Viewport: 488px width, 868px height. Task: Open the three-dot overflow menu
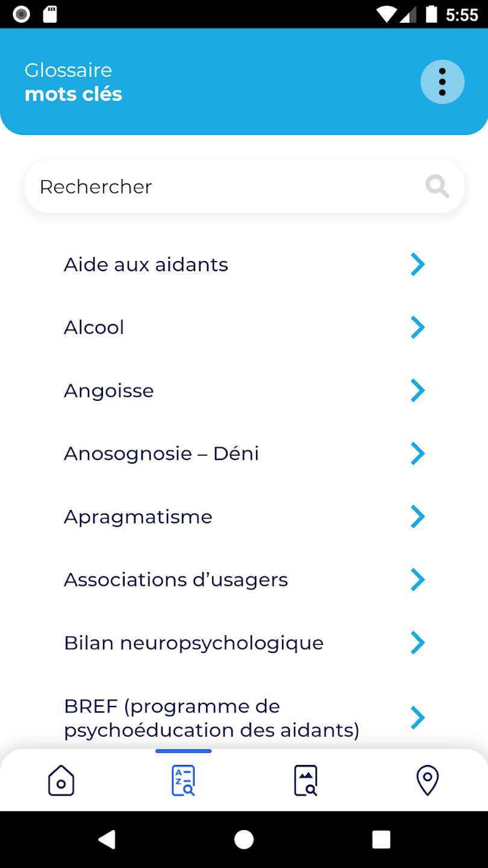coord(442,82)
